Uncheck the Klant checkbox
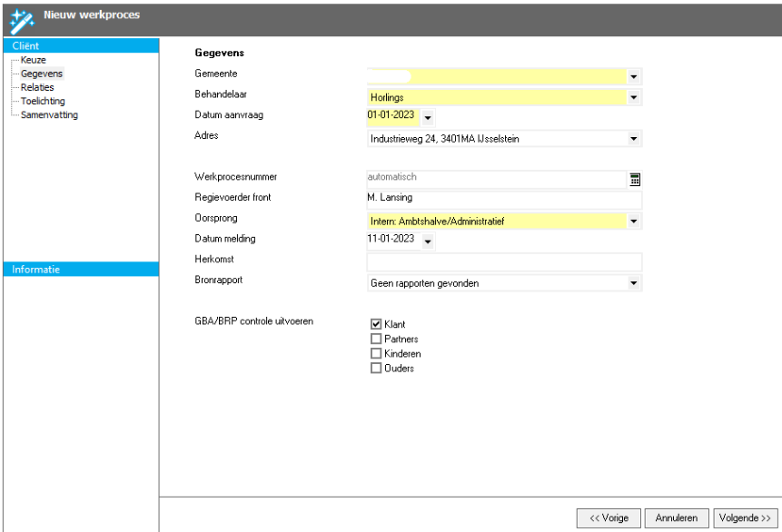This screenshot has width=782, height=532. (x=376, y=324)
